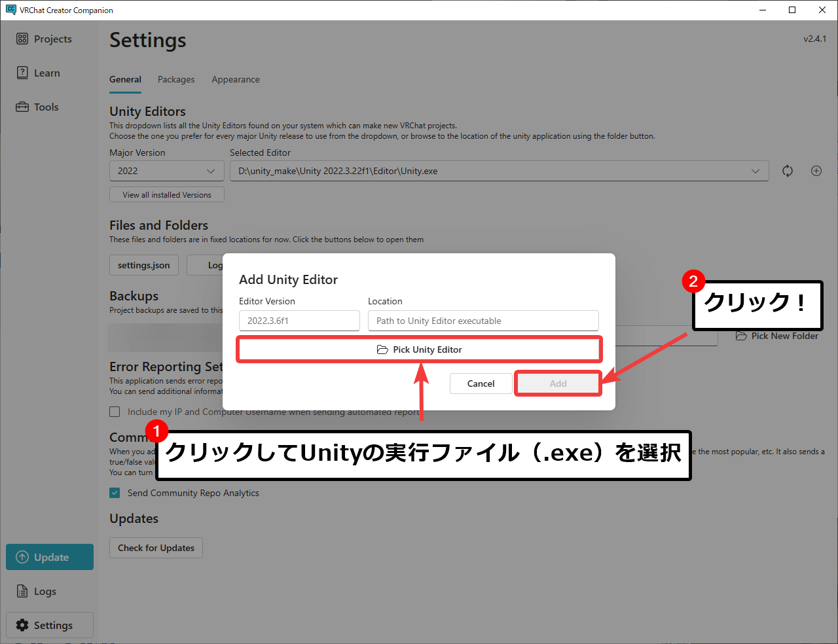838x644 pixels.
Task: Click View all installed Versions
Action: (x=167, y=195)
